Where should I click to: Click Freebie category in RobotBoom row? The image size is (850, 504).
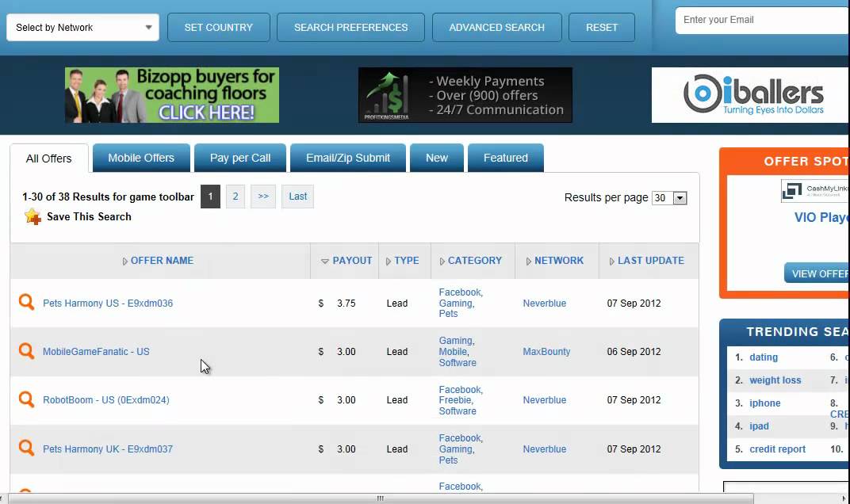coord(456,400)
